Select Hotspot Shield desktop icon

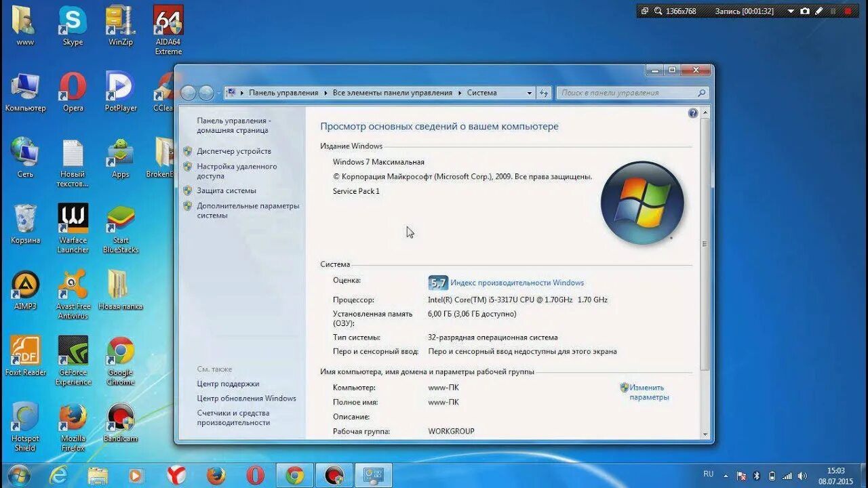coord(25,427)
